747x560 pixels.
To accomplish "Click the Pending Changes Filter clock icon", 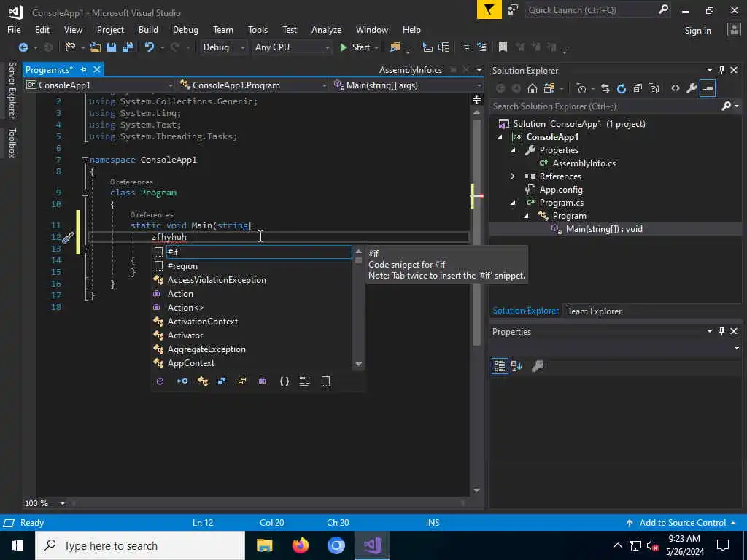I will click(x=581, y=88).
